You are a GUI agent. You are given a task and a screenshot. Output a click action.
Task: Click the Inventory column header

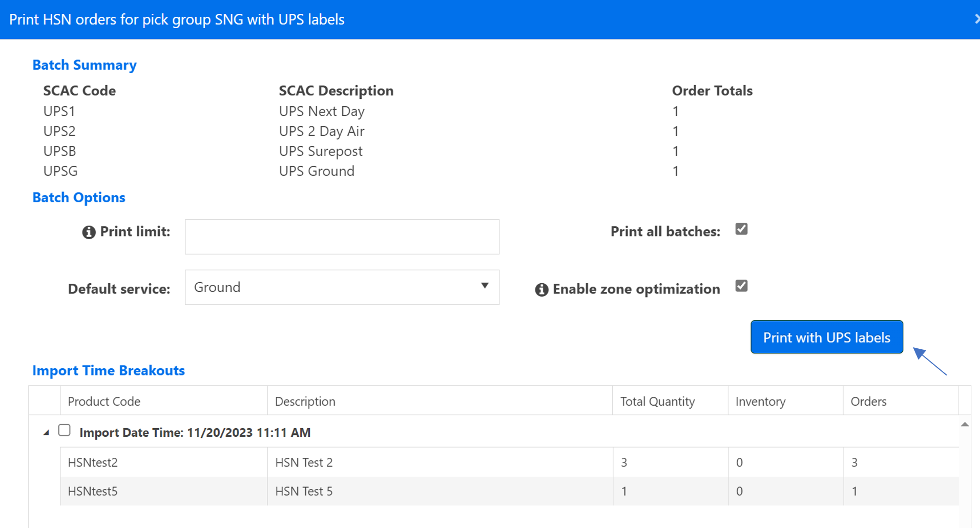tap(760, 401)
